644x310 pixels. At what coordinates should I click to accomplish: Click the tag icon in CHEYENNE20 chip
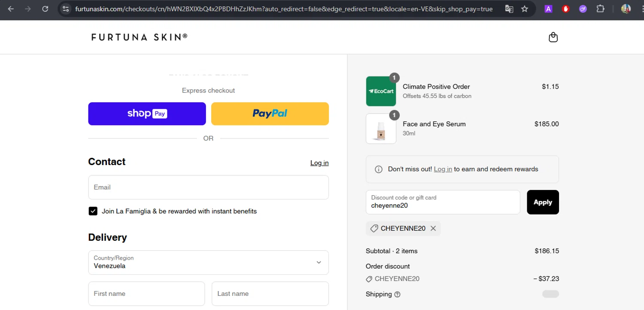tap(374, 228)
